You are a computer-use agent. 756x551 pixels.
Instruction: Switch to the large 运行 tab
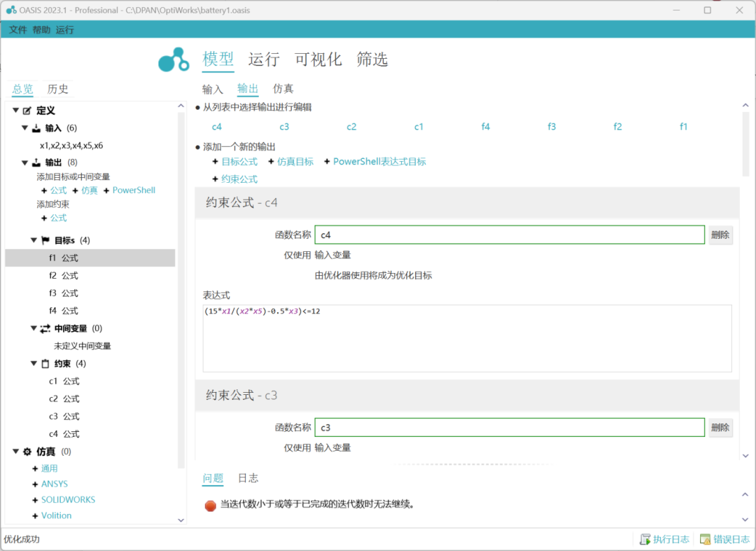(264, 60)
